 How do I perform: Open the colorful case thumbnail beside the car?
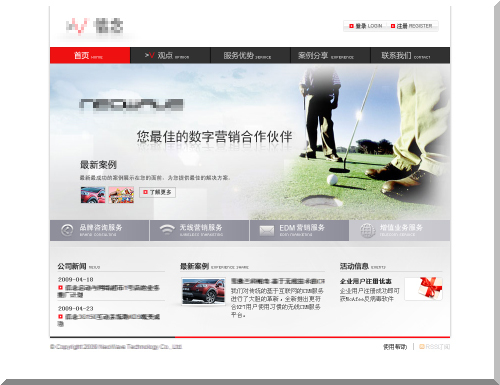pyautogui.click(x=121, y=195)
